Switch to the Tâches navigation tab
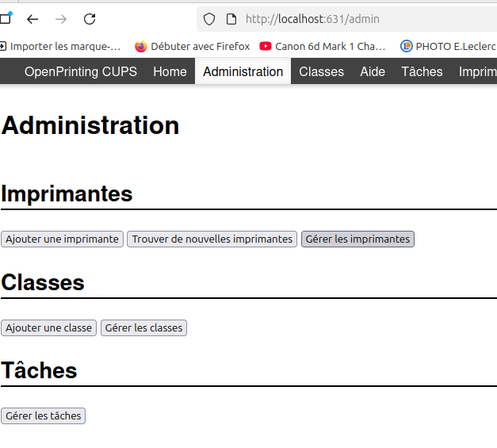The width and height of the screenshot is (497, 448). point(422,71)
